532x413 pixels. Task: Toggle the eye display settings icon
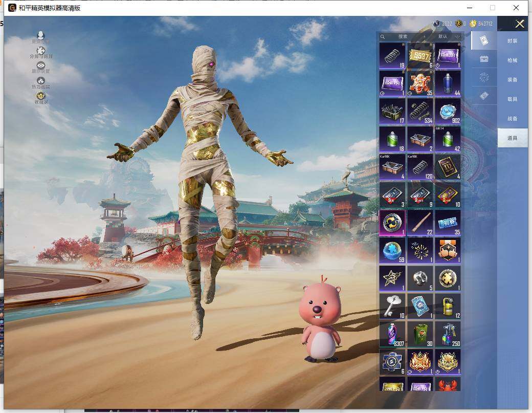click(41, 66)
